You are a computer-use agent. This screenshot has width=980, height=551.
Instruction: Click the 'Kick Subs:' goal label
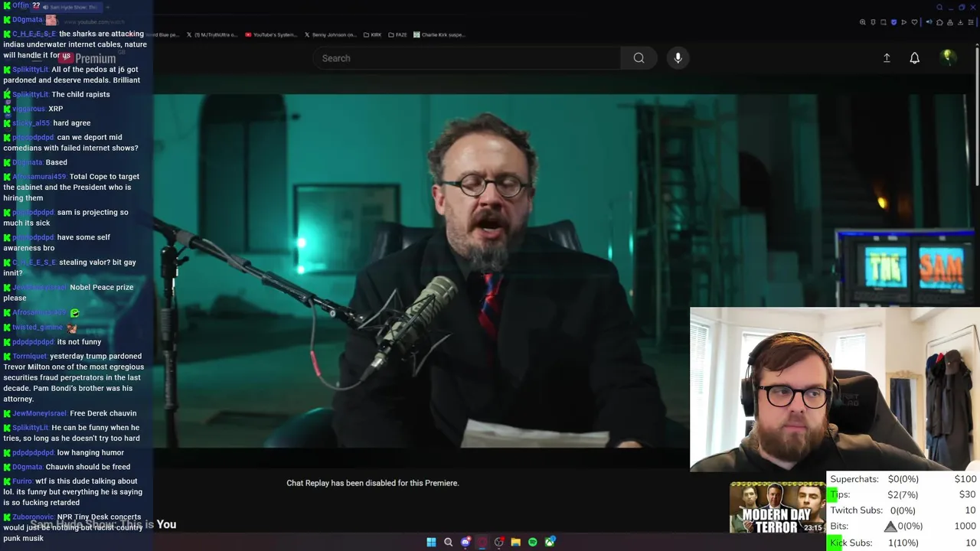pyautogui.click(x=851, y=543)
